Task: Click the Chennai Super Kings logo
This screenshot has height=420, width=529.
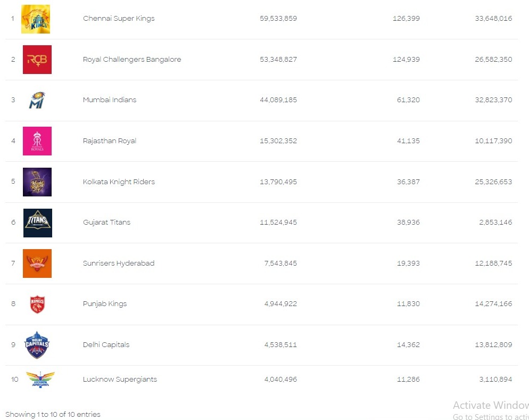Action: point(36,19)
